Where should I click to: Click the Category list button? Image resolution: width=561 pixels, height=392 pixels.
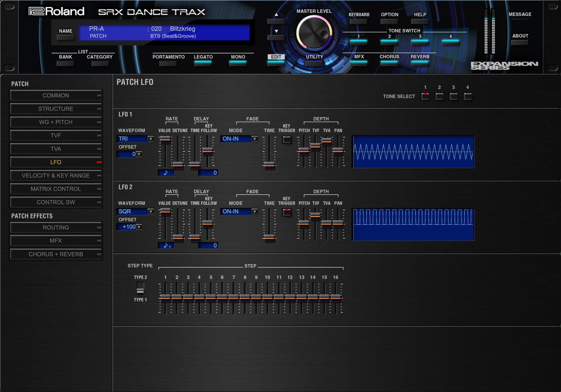click(x=100, y=63)
